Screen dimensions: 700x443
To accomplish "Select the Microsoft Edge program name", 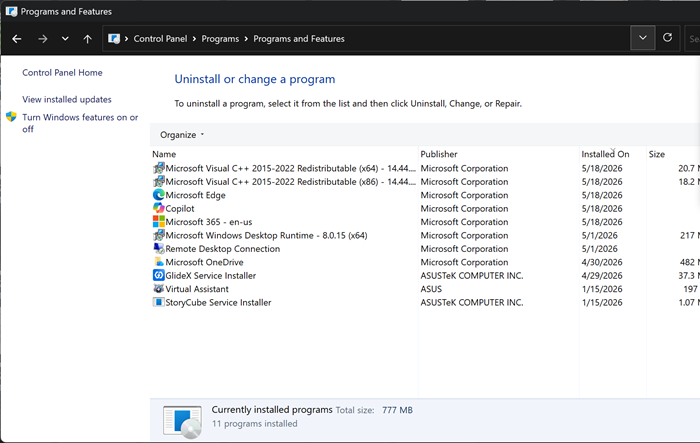I will tap(196, 195).
